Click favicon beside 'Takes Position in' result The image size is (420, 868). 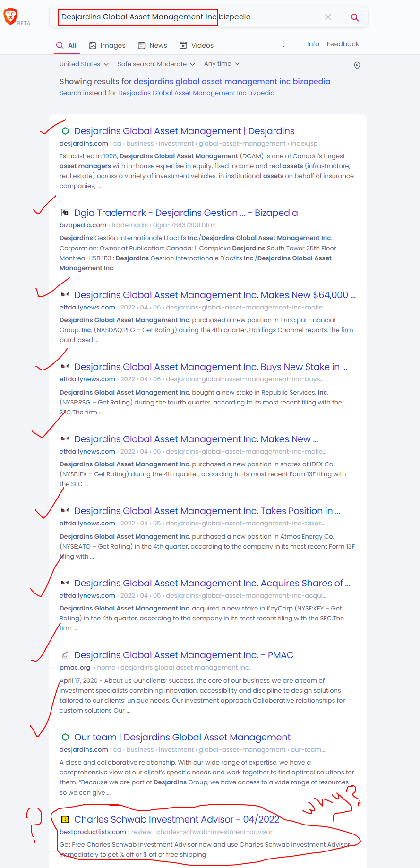[x=65, y=511]
